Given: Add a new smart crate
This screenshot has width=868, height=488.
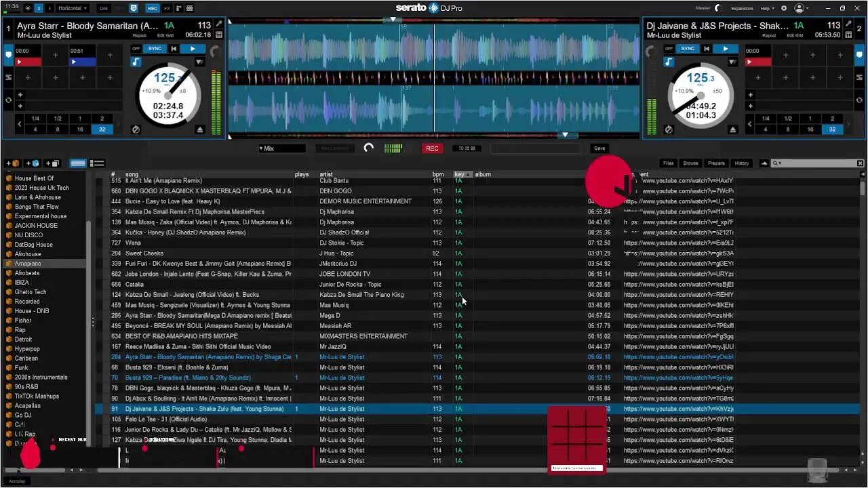Looking at the screenshot, I should [x=33, y=163].
